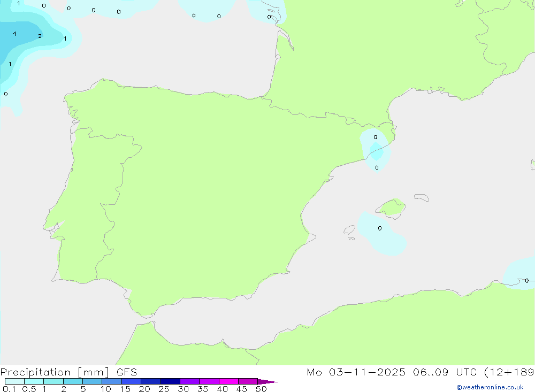Screen dimensions: 535x392
Task: Click the legend scale label '20'
Action: pyautogui.click(x=144, y=389)
